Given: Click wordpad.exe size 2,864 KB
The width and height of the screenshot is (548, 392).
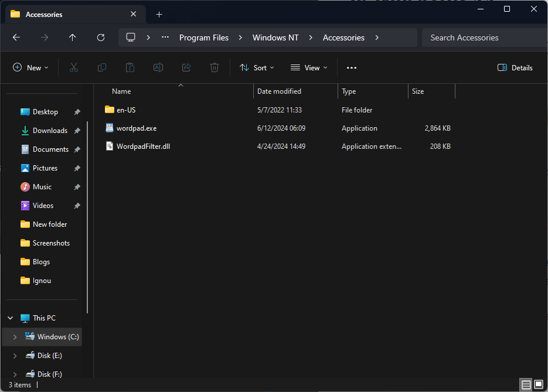Looking at the screenshot, I should pyautogui.click(x=438, y=128).
